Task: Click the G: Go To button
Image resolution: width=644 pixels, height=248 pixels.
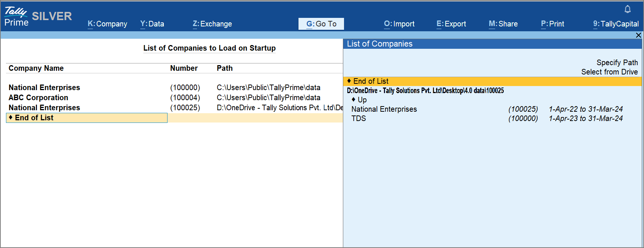Action: coord(321,24)
